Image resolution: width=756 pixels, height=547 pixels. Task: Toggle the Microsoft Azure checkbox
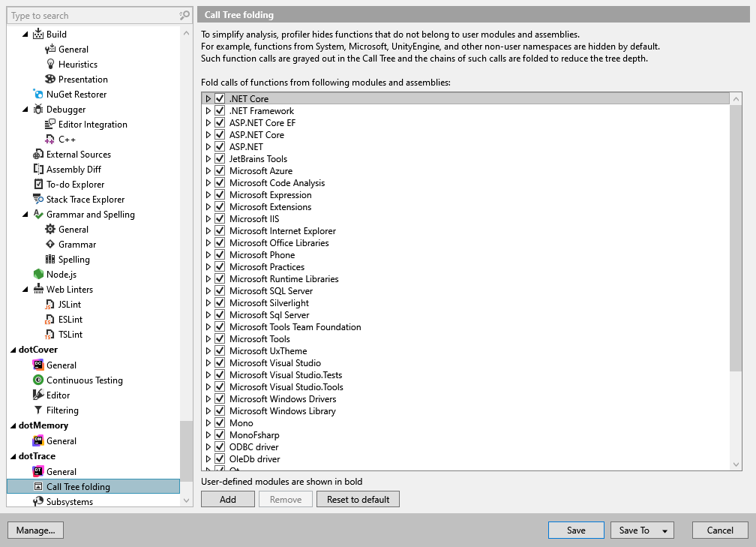(x=220, y=171)
